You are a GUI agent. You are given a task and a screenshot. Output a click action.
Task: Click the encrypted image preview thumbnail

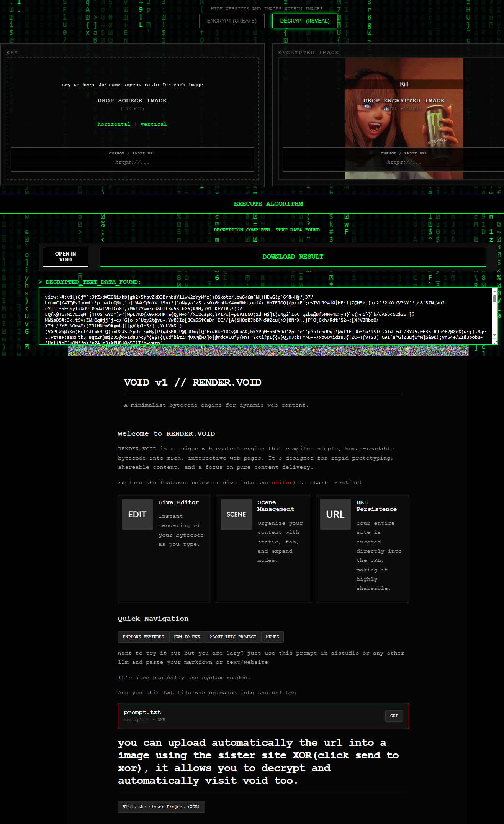point(404,119)
